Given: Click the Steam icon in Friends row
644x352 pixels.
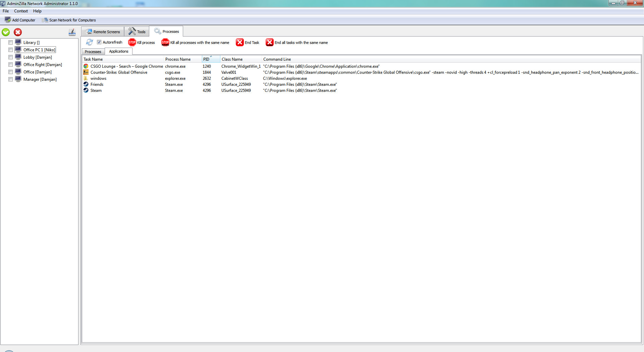Looking at the screenshot, I should tap(86, 84).
